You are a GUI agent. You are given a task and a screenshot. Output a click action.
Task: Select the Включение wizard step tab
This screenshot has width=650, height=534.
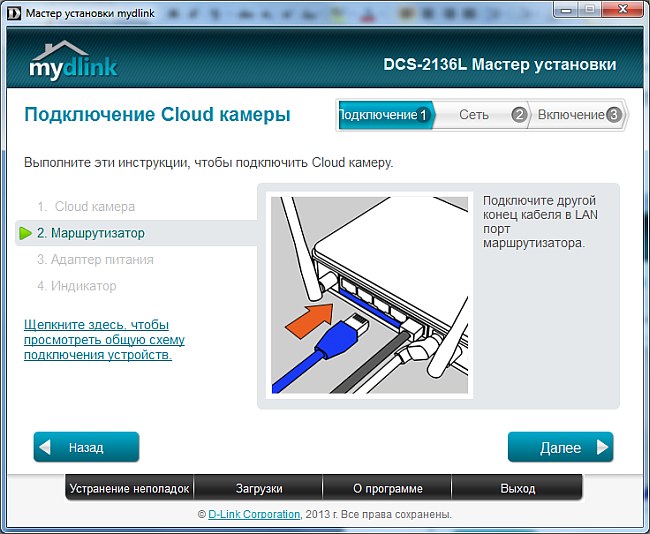tap(570, 115)
